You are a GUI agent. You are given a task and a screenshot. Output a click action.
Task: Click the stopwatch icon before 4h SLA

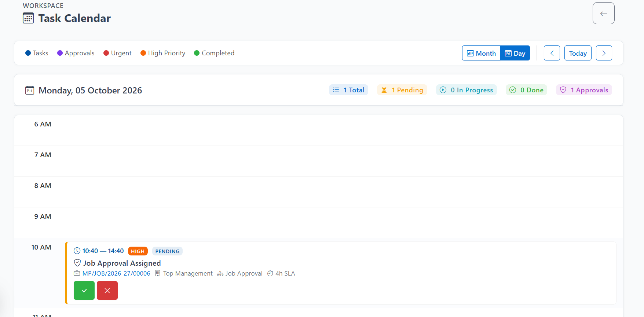tap(270, 273)
